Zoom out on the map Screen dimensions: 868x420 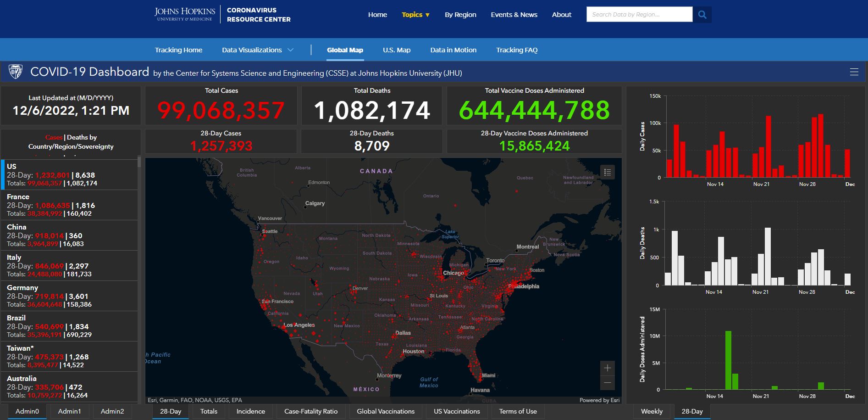pos(607,383)
